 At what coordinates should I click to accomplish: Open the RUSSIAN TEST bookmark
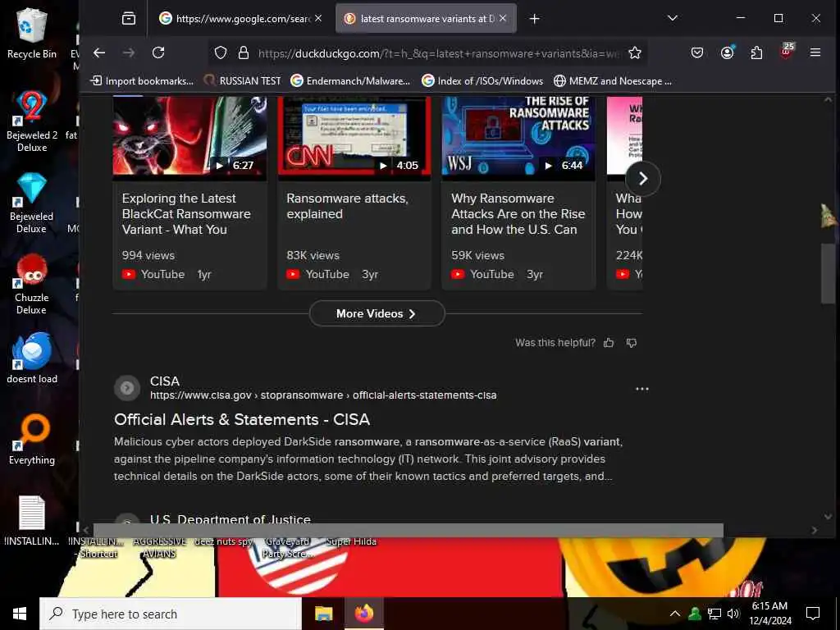[243, 81]
